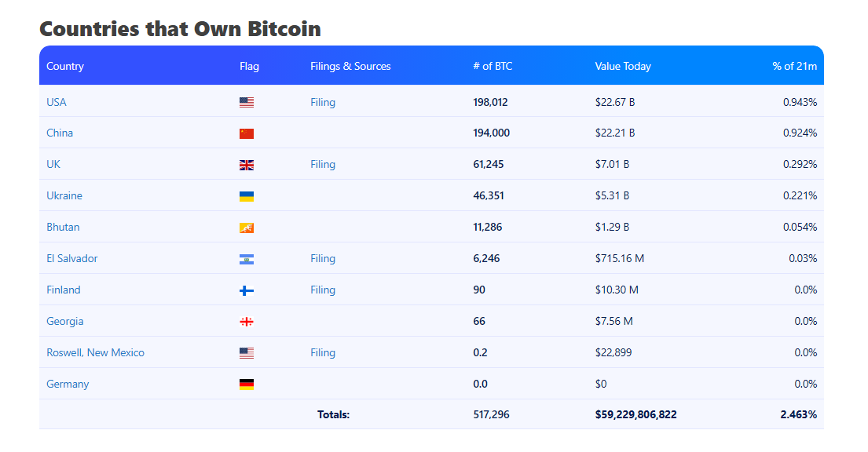The height and width of the screenshot is (452, 868).
Task: Open the Filing link for USA
Action: [323, 102]
